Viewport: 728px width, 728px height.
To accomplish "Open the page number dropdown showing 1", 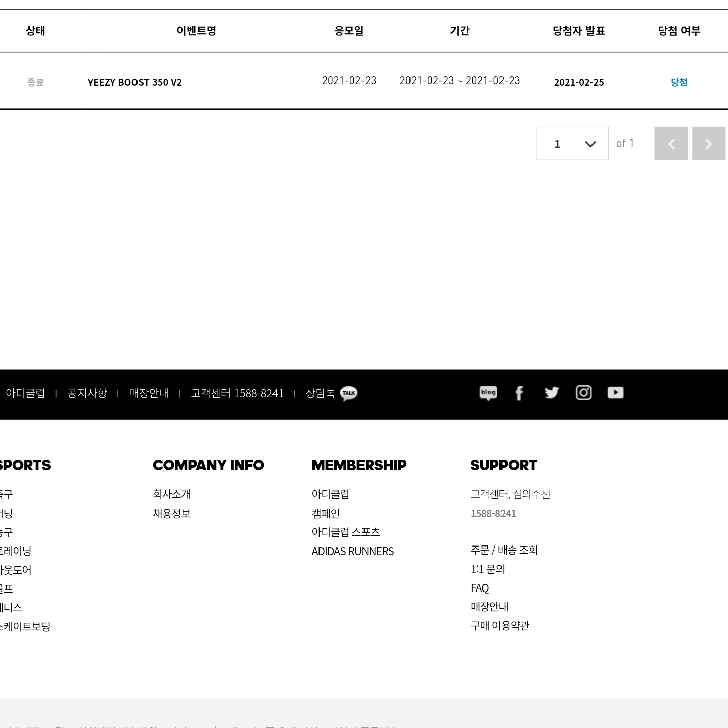I will (x=572, y=144).
